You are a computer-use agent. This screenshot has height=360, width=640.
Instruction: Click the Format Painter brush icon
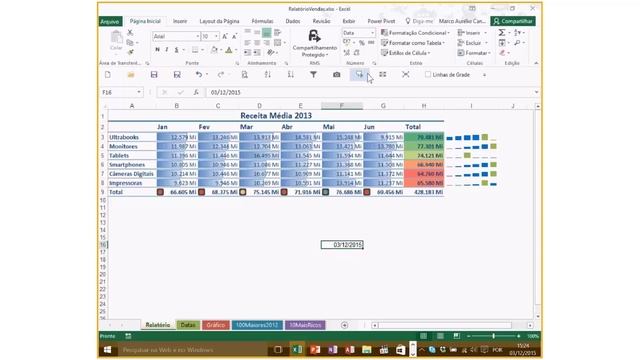click(131, 52)
